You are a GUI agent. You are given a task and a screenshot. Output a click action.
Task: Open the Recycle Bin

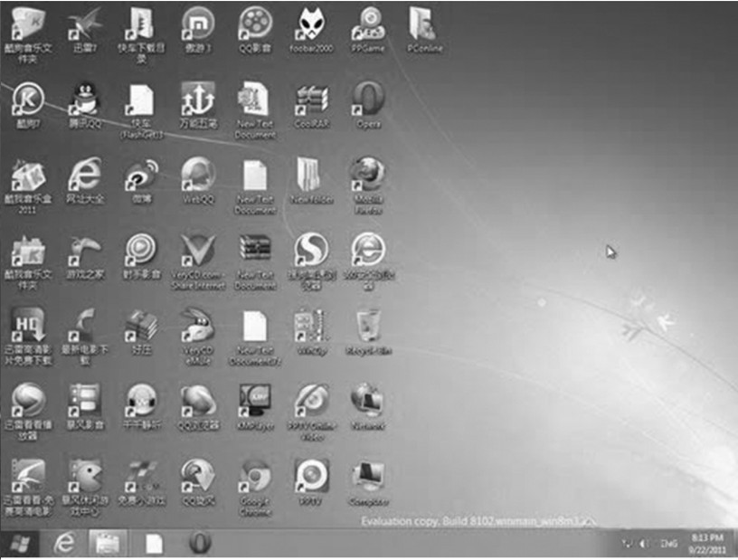click(368, 332)
